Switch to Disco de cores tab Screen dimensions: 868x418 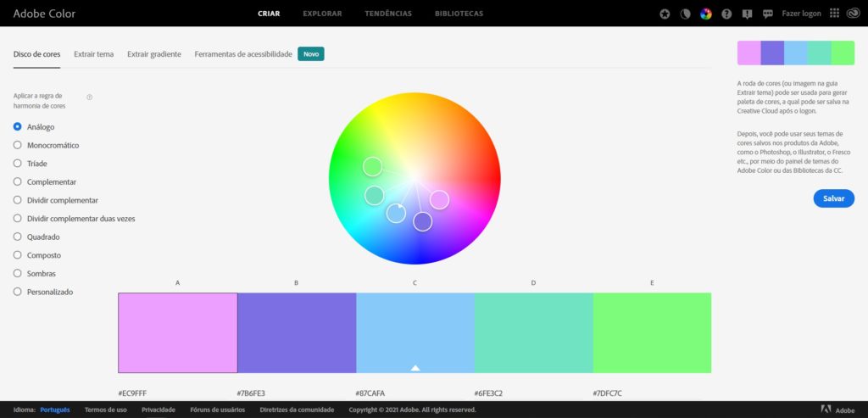[x=36, y=54]
